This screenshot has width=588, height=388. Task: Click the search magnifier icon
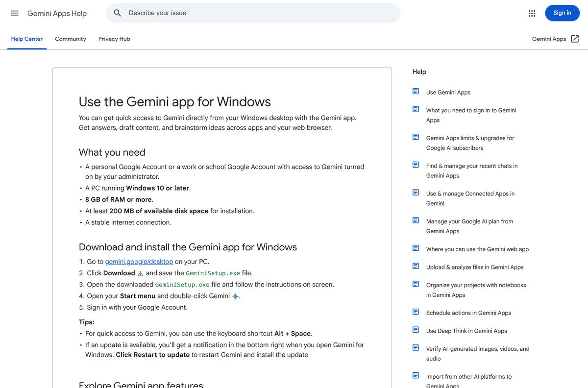click(118, 13)
